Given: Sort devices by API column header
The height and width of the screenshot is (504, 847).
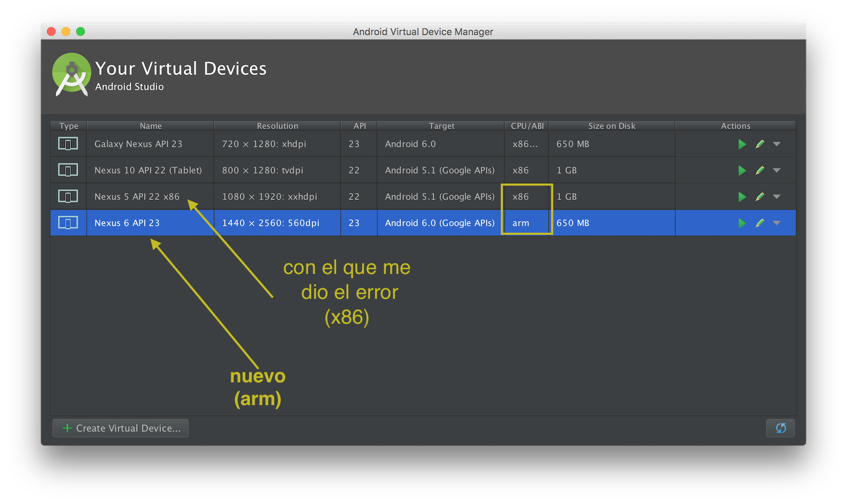Looking at the screenshot, I should (359, 126).
